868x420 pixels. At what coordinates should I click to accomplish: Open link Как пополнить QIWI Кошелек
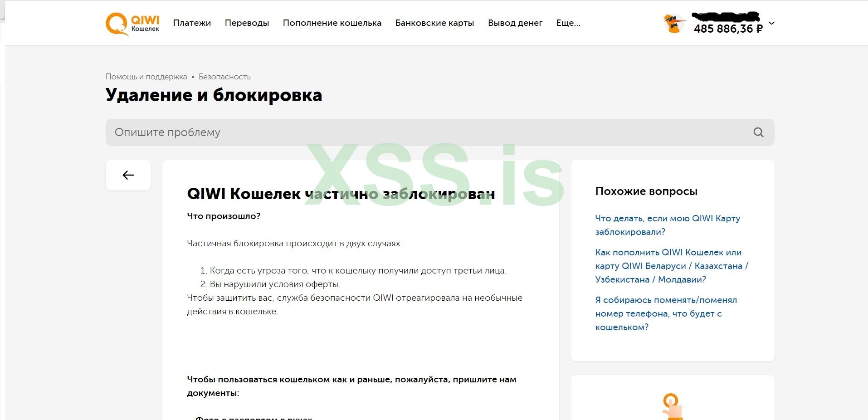coord(672,266)
